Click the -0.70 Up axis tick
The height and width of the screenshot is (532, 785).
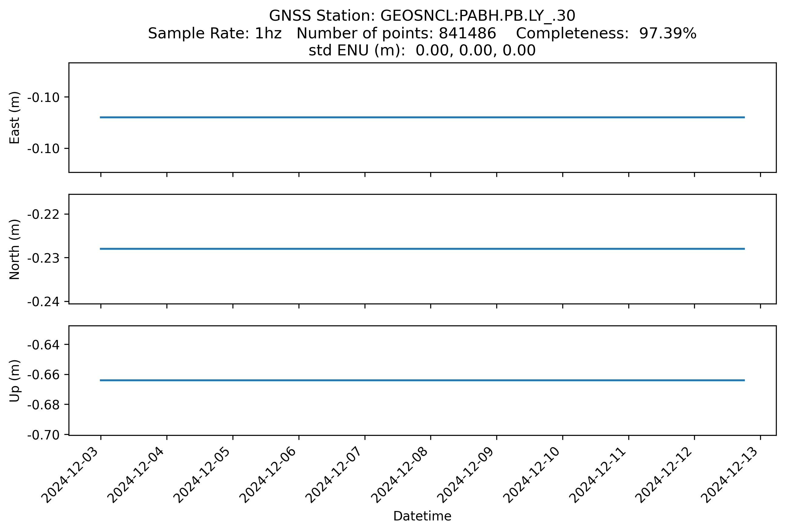click(43, 435)
